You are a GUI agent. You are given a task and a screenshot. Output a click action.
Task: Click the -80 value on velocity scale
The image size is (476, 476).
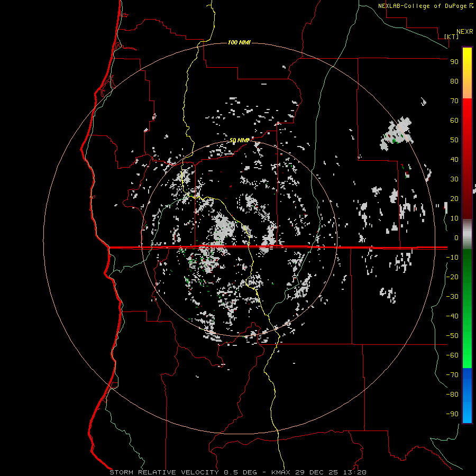pyautogui.click(x=452, y=395)
